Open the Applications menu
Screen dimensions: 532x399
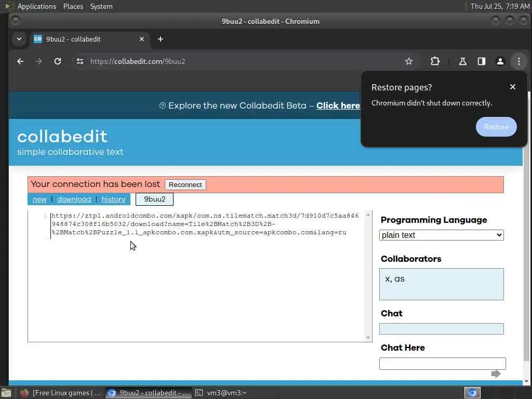point(37,6)
